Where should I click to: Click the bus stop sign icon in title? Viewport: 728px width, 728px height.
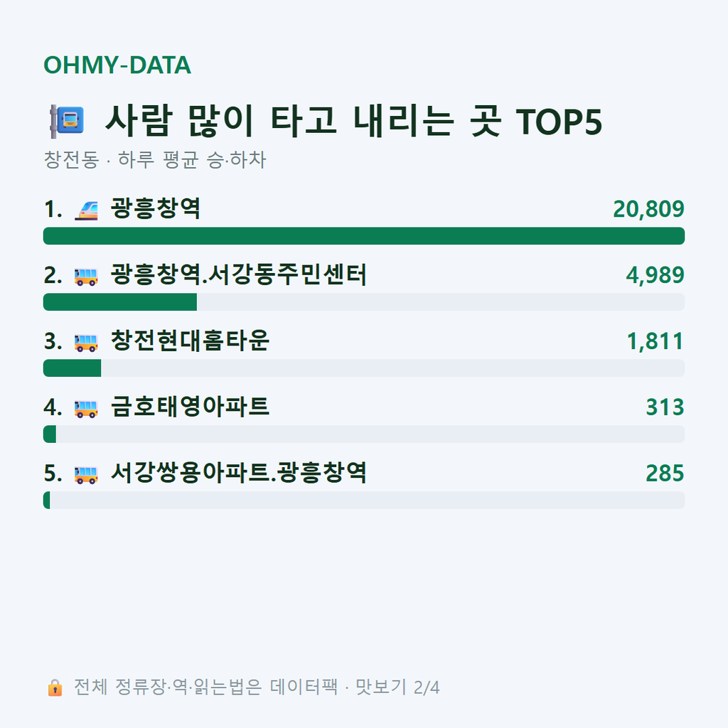67,121
